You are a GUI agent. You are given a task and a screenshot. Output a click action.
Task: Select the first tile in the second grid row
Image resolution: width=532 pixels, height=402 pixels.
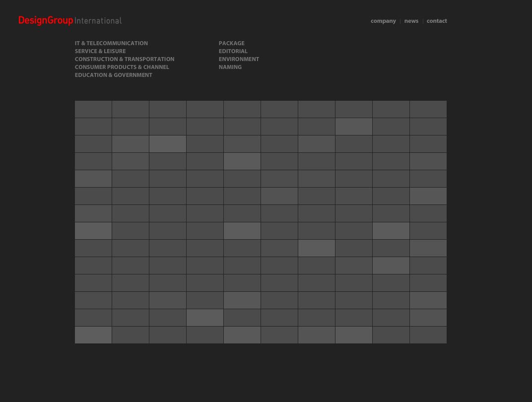[x=93, y=127]
